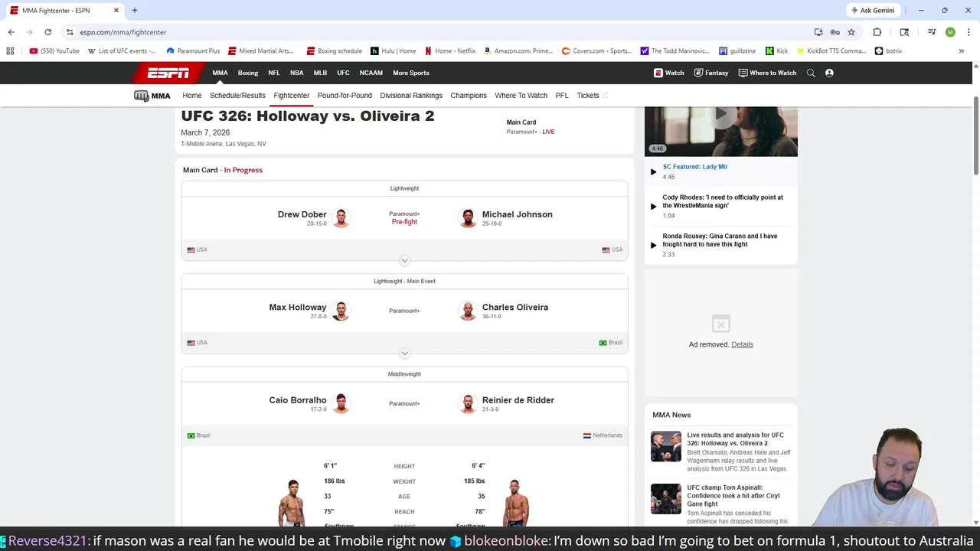Click Ask Gemini button
Screen dimensions: 980x551
tap(872, 10)
